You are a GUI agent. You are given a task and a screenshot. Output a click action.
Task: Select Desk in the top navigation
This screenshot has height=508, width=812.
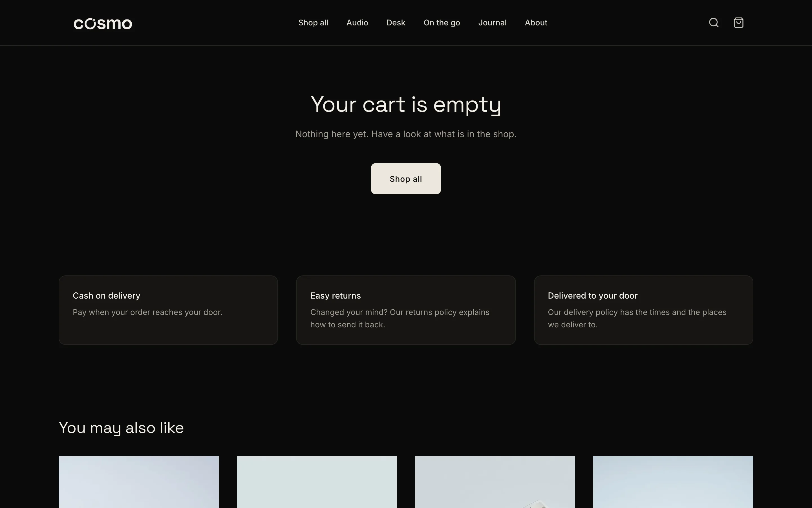(x=396, y=23)
